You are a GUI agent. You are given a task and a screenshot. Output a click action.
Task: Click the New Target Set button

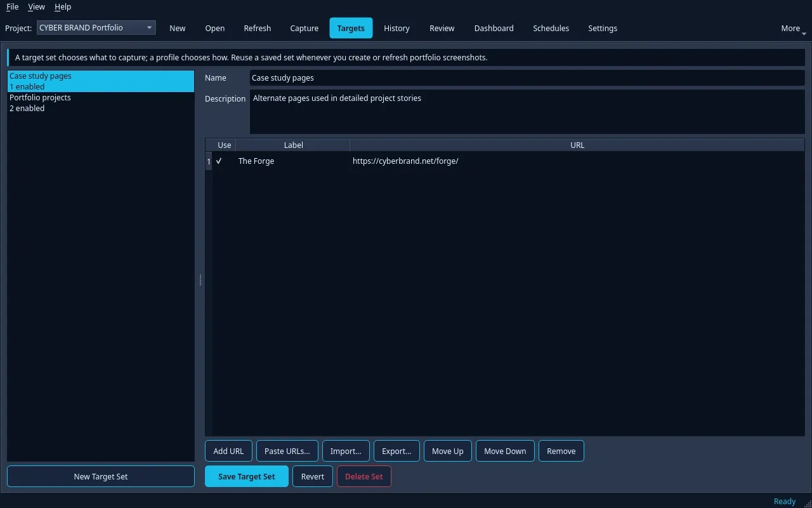click(101, 476)
